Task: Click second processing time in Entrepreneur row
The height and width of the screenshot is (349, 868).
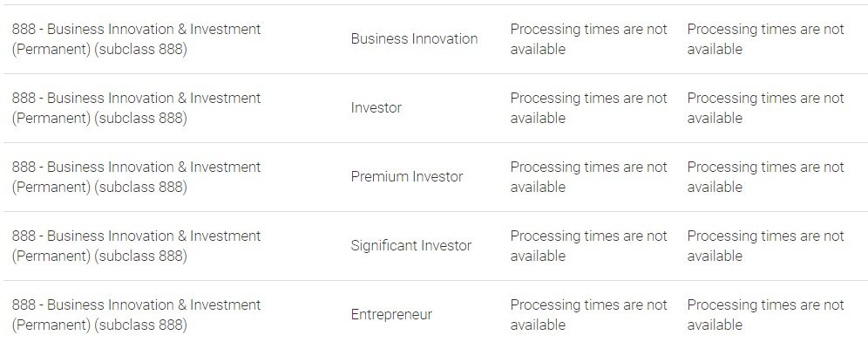Action: 765,315
